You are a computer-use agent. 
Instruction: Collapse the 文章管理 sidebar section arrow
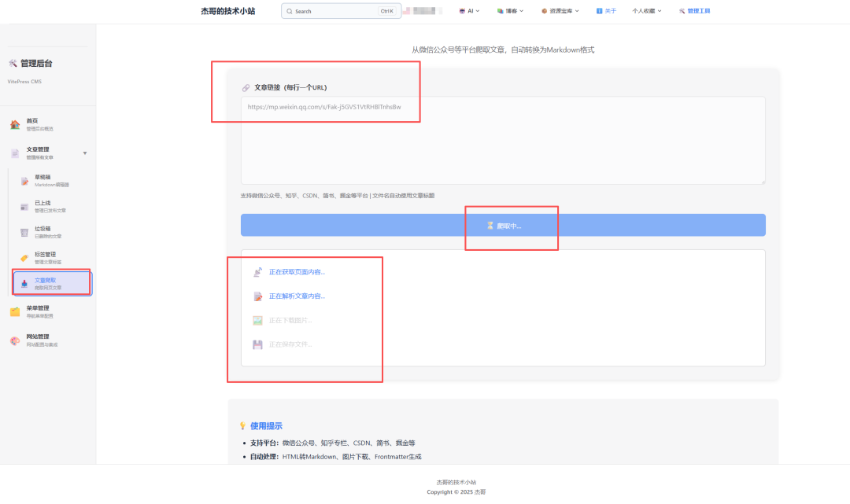(x=85, y=153)
